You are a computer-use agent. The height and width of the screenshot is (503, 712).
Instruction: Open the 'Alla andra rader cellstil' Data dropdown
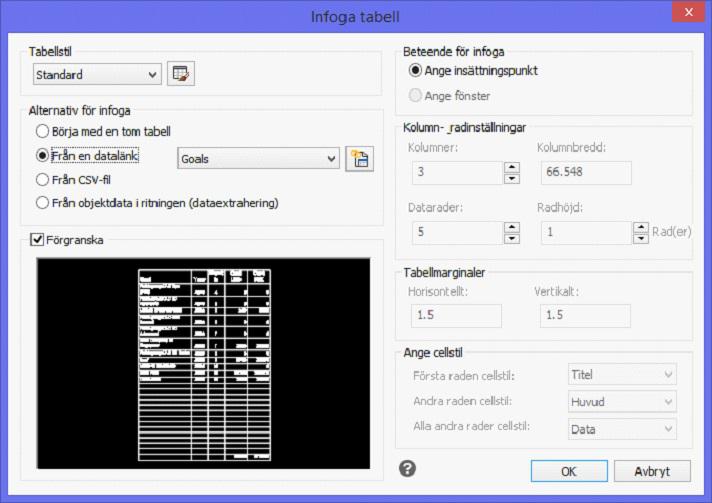pyautogui.click(x=622, y=429)
